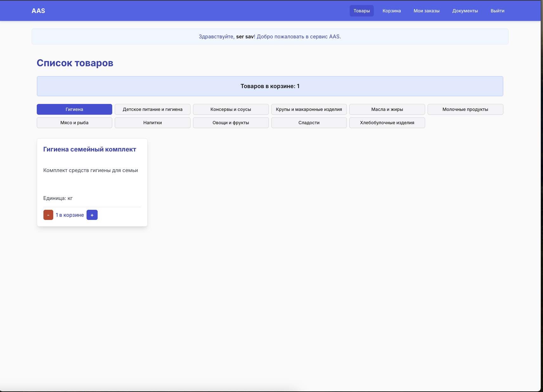Select the Товары navigation tab

tap(361, 11)
